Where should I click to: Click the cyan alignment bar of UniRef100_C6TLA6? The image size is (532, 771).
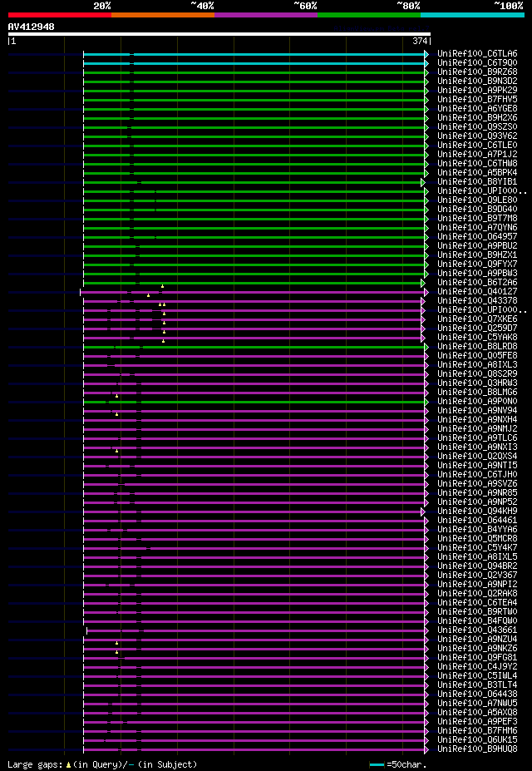[254, 54]
